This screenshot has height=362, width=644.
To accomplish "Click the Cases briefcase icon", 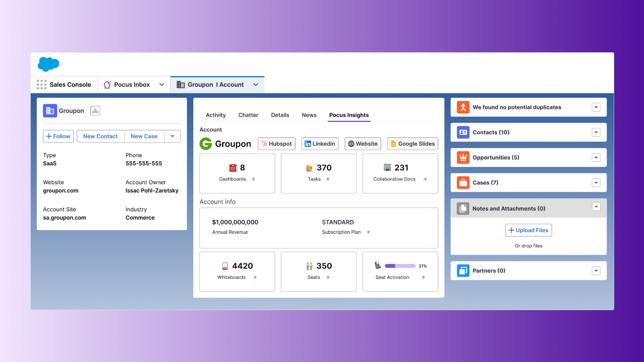I will tap(463, 182).
